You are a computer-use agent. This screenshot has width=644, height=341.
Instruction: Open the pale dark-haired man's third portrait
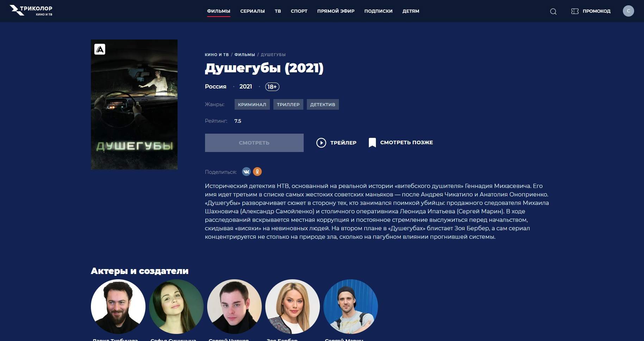point(234,307)
